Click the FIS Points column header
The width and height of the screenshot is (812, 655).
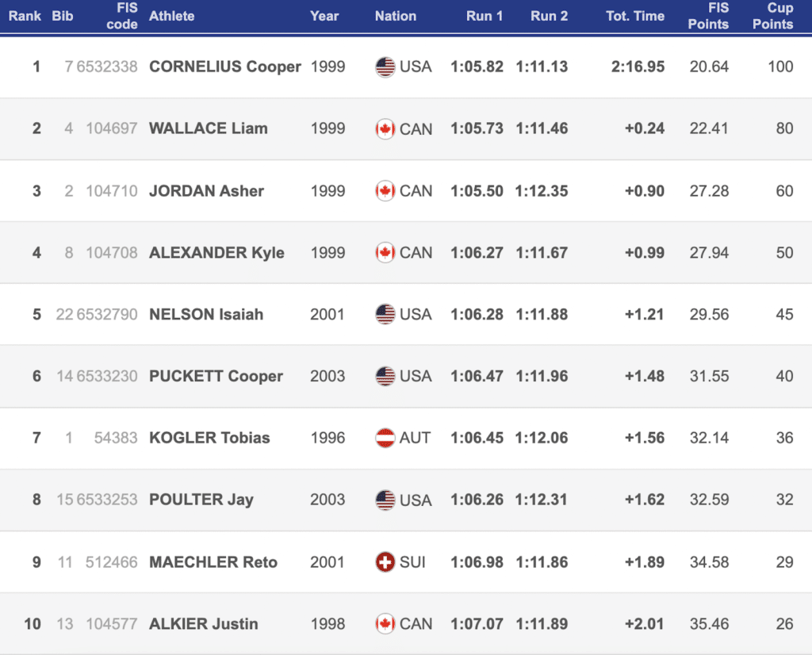[708, 16]
